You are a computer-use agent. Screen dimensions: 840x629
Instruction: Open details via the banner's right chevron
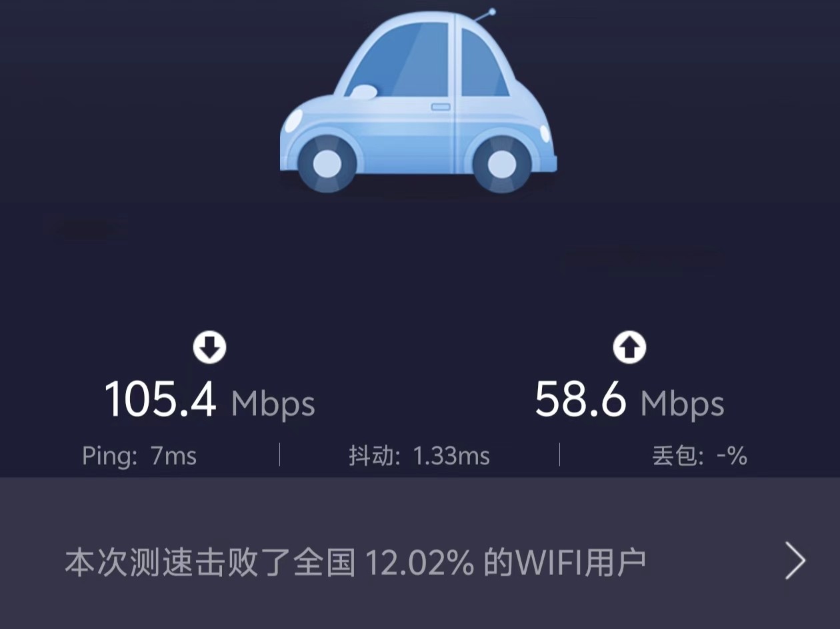click(795, 561)
